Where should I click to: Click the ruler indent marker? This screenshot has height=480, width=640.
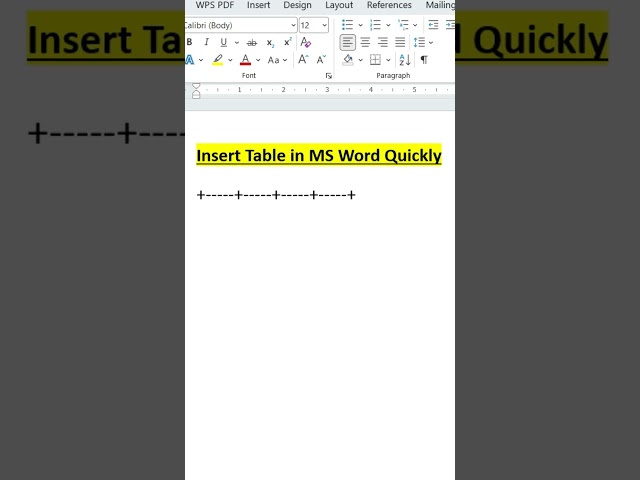[x=196, y=91]
